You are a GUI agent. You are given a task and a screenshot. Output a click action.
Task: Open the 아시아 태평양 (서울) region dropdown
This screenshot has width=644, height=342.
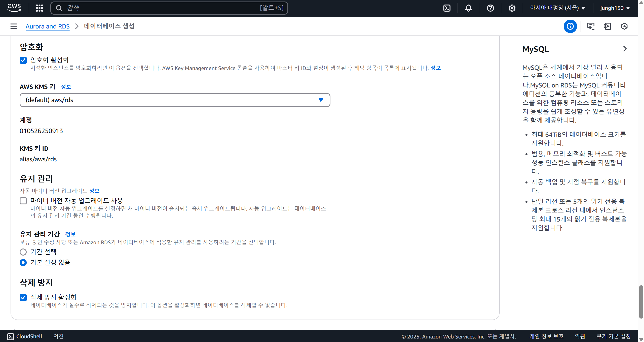[557, 8]
